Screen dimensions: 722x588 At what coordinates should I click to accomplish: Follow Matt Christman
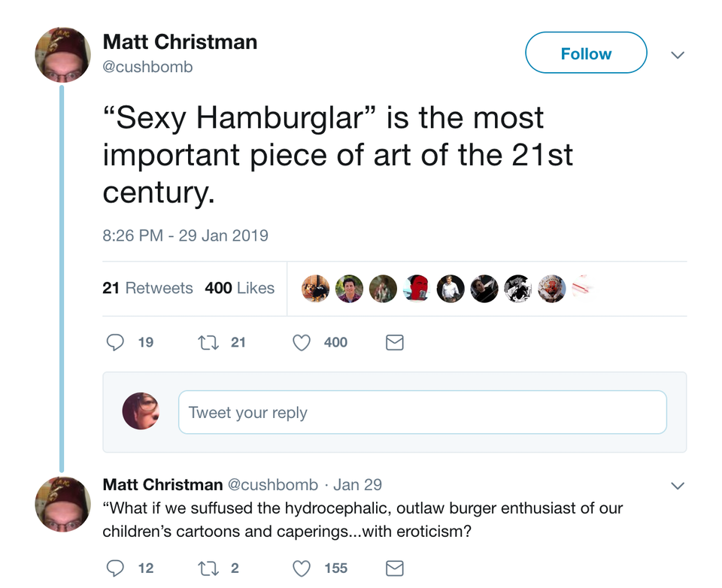tap(586, 53)
